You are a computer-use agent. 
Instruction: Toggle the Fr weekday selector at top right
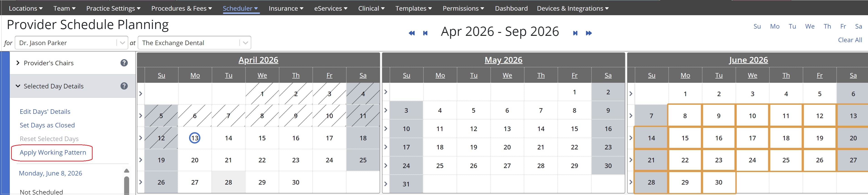pyautogui.click(x=843, y=26)
